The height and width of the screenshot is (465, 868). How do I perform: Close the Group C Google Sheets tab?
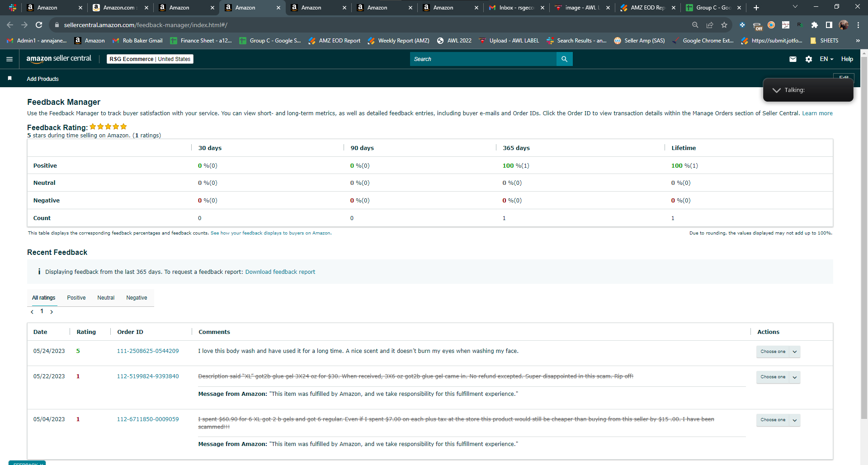(x=739, y=8)
